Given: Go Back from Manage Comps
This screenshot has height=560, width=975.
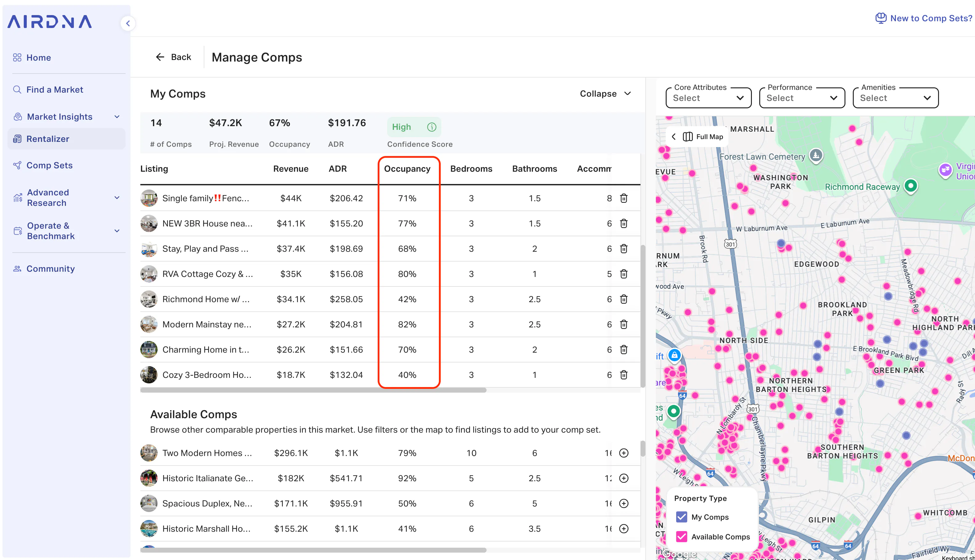Looking at the screenshot, I should point(174,57).
